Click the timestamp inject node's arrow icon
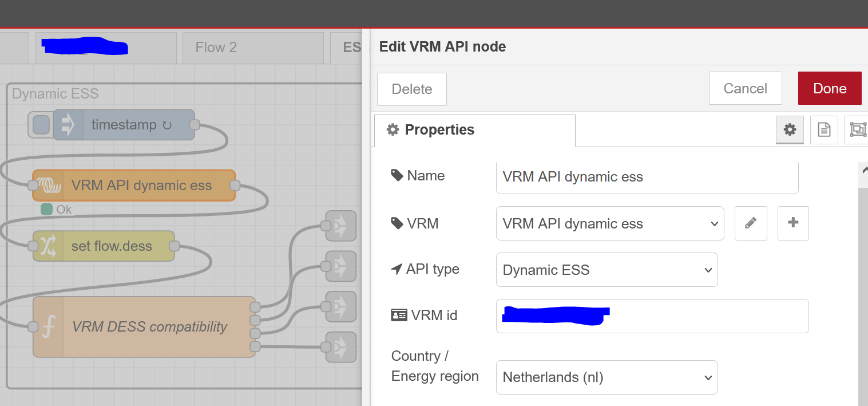 68,125
